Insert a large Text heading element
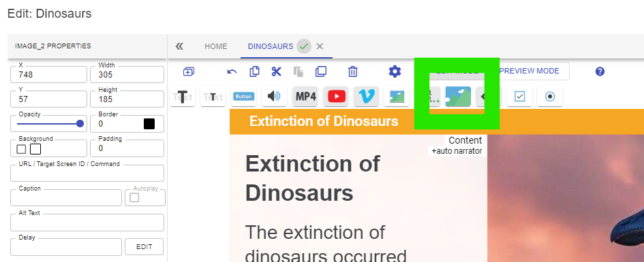The width and height of the screenshot is (644, 262). (183, 97)
